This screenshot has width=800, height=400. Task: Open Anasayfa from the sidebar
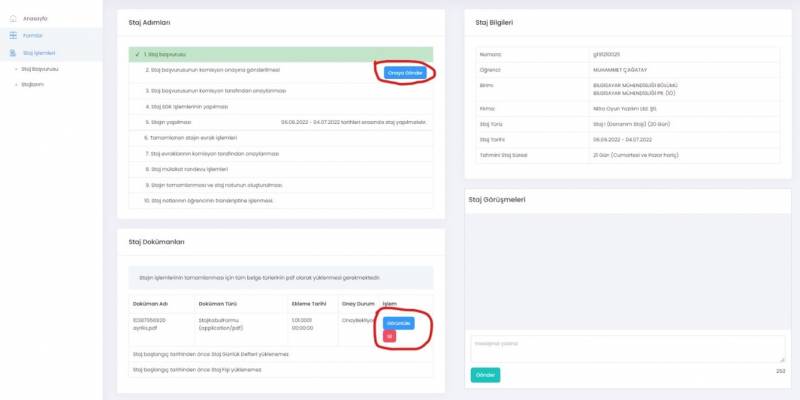[34, 19]
